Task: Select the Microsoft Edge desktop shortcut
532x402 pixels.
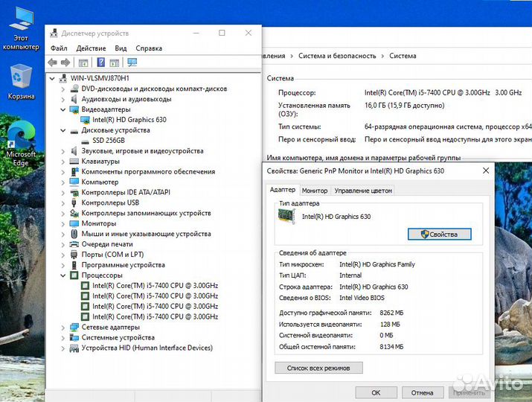Action: (21, 144)
